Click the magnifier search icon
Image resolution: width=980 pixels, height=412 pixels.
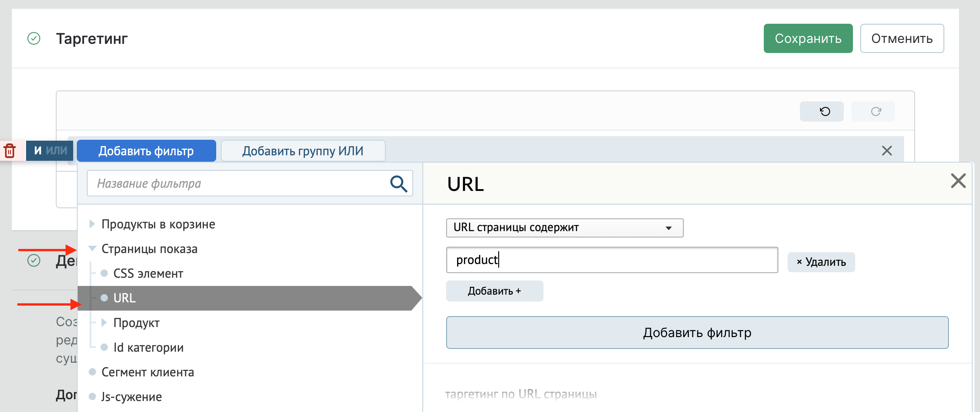click(398, 184)
